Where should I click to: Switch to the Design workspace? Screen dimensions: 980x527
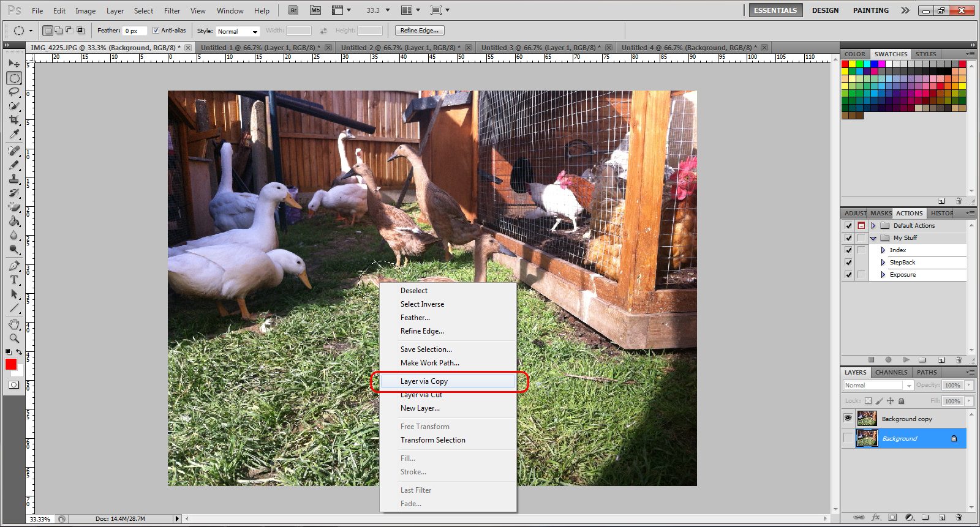pos(825,10)
